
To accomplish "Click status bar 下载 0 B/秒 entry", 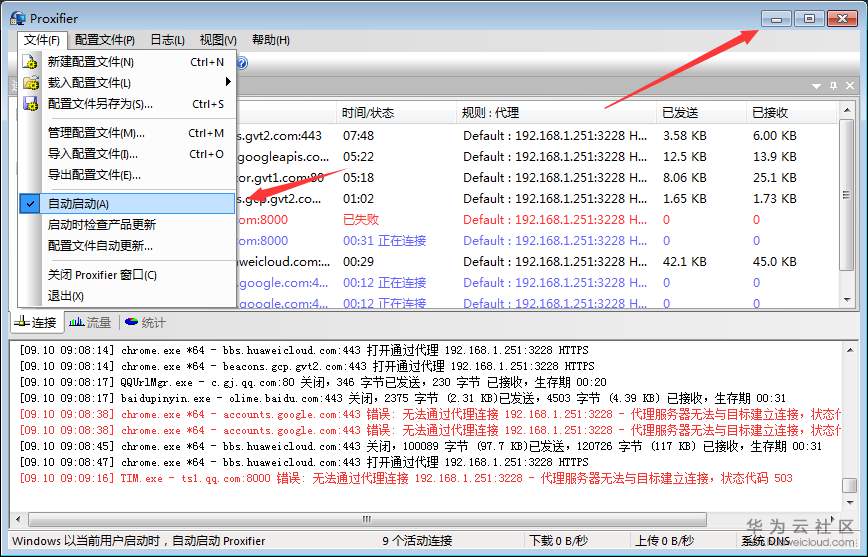I will (558, 540).
